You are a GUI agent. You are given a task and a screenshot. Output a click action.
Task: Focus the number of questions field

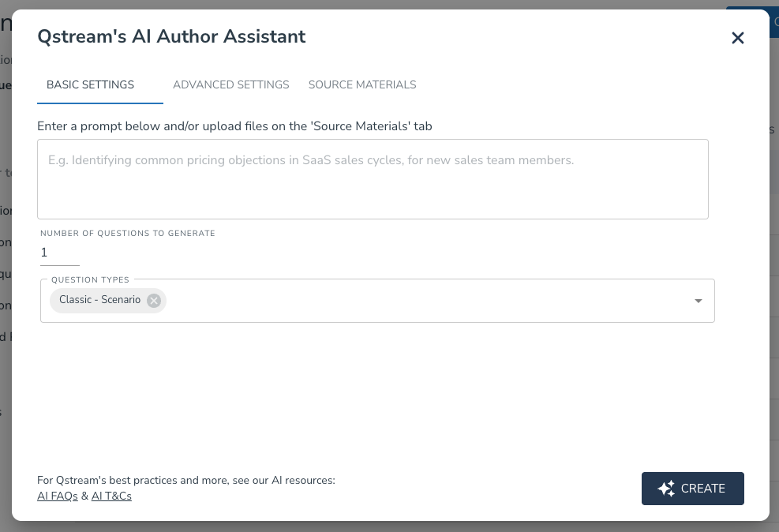[60, 253]
